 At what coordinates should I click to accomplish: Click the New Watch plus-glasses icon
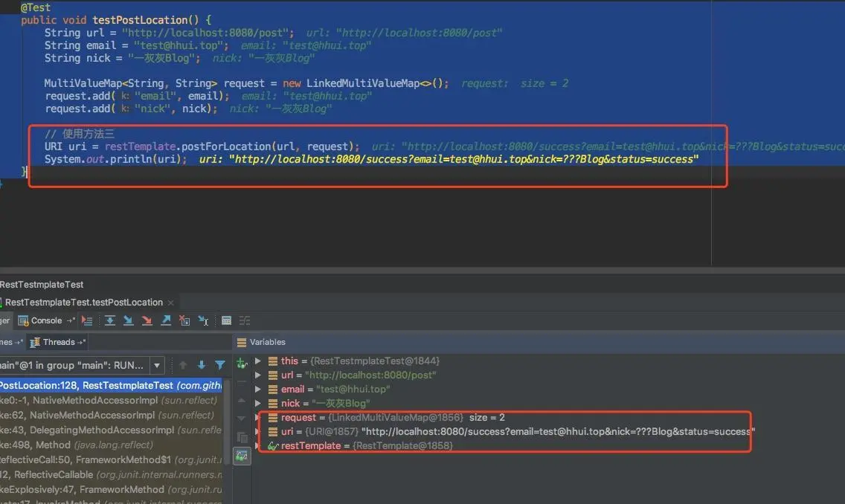click(242, 364)
